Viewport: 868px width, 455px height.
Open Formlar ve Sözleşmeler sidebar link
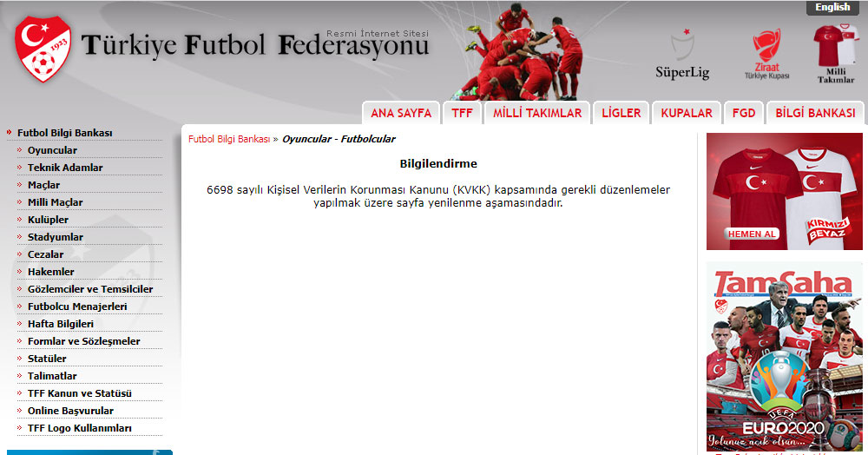tap(84, 341)
